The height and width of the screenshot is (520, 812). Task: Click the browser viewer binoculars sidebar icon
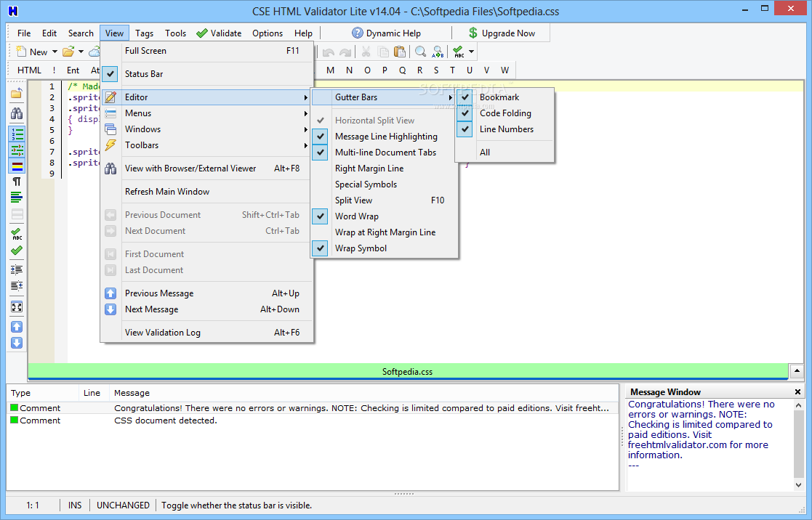(x=17, y=113)
